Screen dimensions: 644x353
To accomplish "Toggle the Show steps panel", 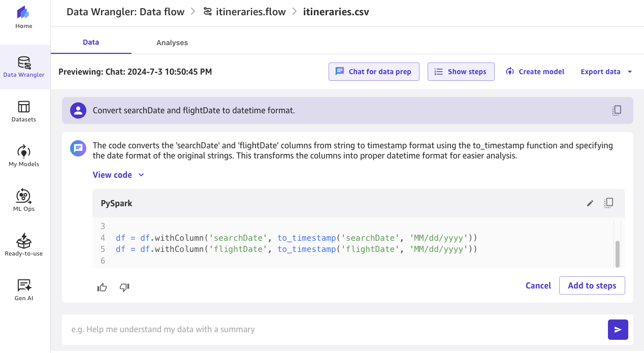I will [461, 72].
